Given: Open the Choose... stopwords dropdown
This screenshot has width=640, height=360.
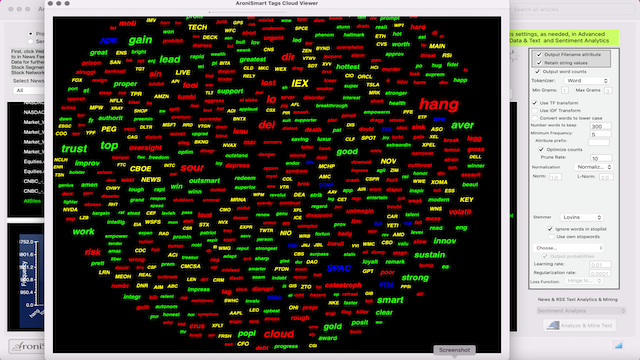Looking at the screenshot, I should click(569, 248).
